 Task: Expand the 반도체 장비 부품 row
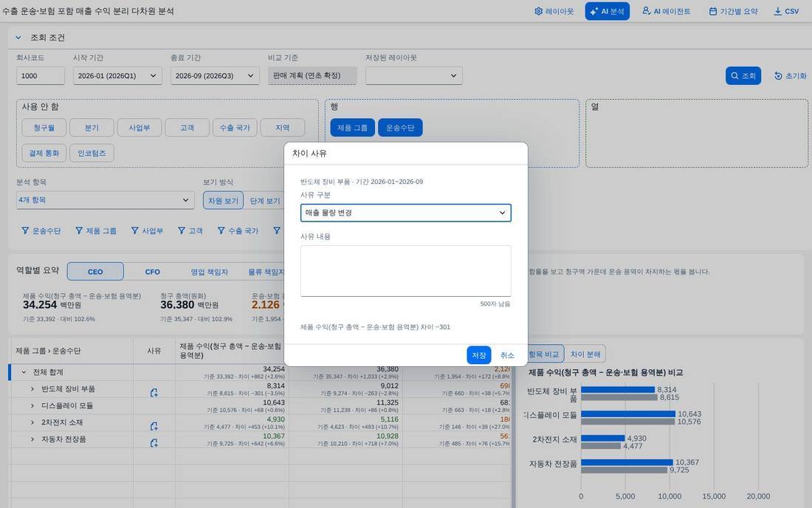32,389
